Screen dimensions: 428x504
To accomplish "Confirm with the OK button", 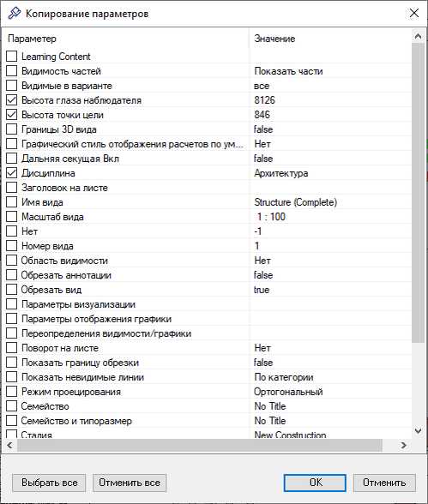I will tap(315, 483).
